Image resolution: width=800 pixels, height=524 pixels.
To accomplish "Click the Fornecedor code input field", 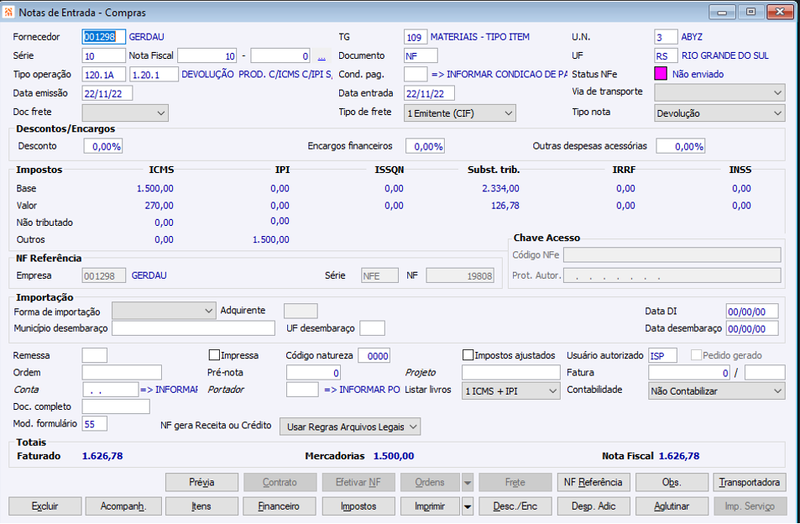I will click(104, 37).
